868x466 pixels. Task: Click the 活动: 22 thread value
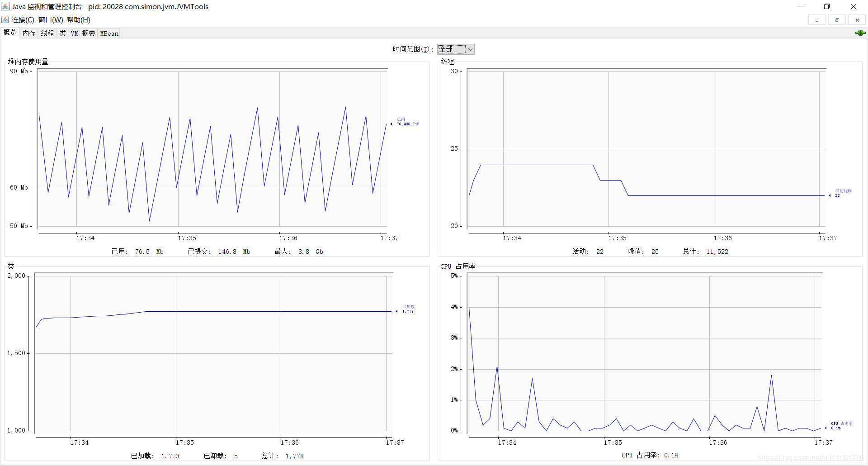click(x=588, y=252)
